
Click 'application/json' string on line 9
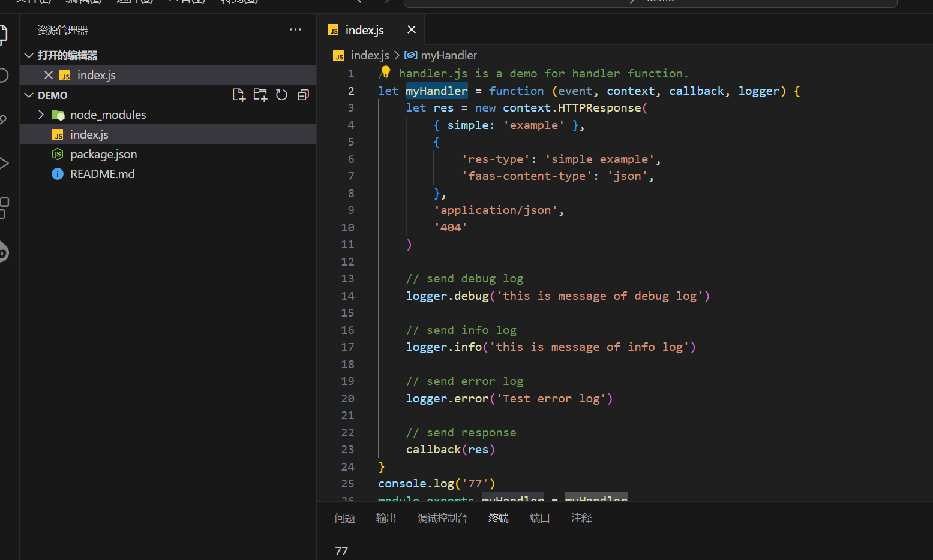496,210
